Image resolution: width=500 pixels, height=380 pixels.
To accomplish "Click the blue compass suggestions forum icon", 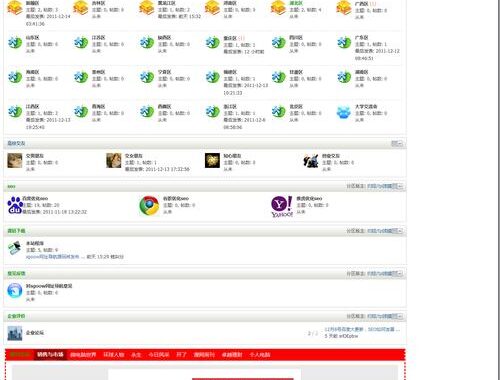I will click(15, 290).
